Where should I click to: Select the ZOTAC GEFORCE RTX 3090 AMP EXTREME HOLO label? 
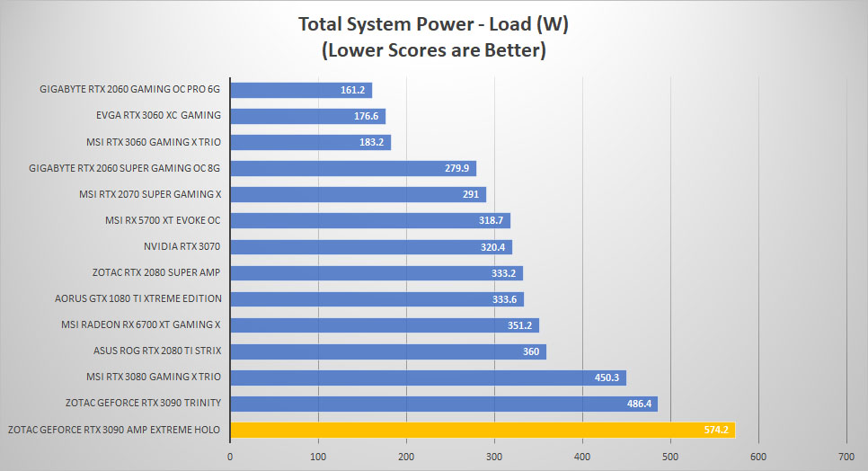pos(114,430)
